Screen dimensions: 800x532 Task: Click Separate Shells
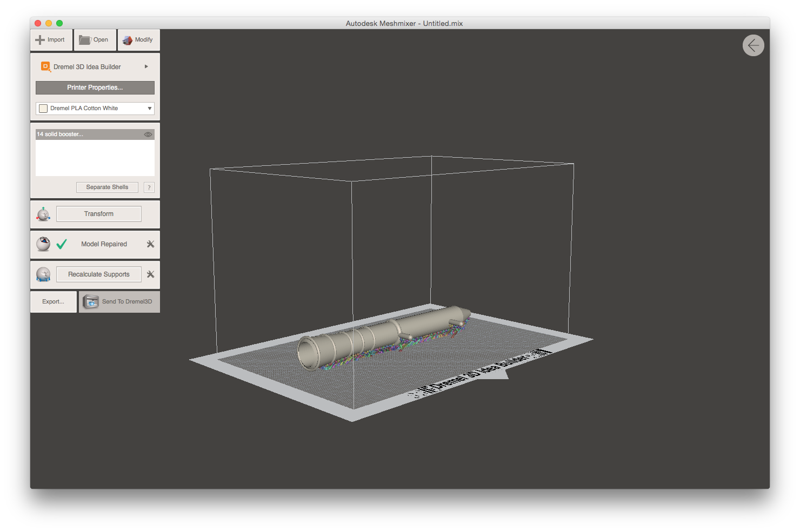coord(107,187)
